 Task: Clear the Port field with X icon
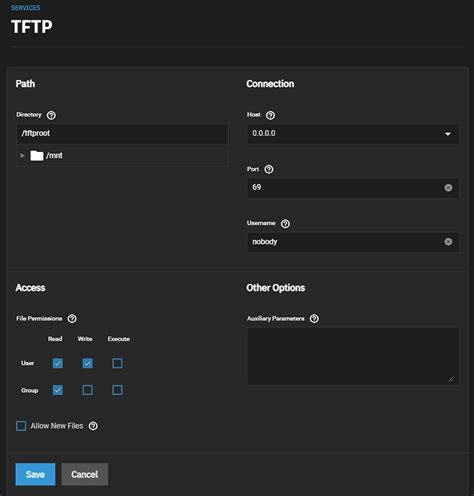pyautogui.click(x=448, y=188)
